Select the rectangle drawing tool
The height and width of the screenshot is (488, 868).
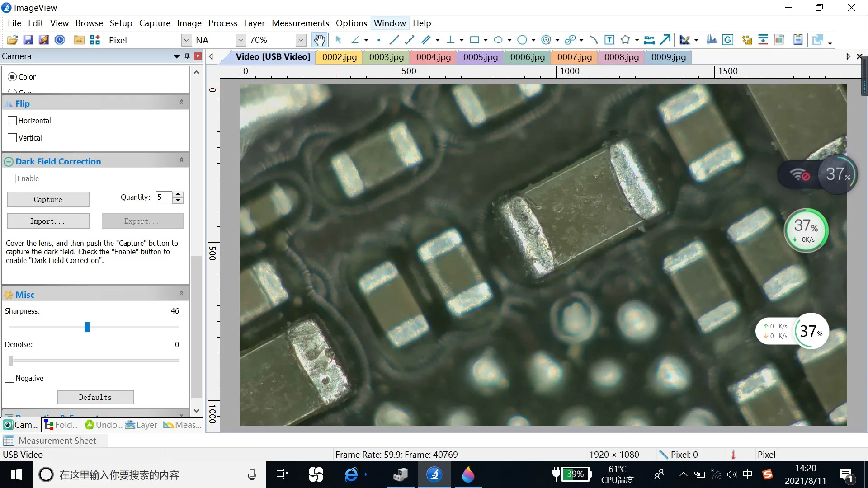474,40
